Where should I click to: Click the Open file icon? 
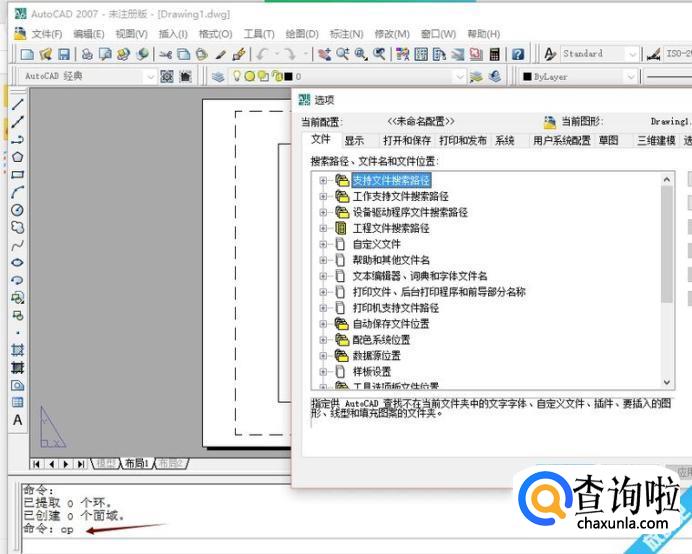click(x=45, y=54)
